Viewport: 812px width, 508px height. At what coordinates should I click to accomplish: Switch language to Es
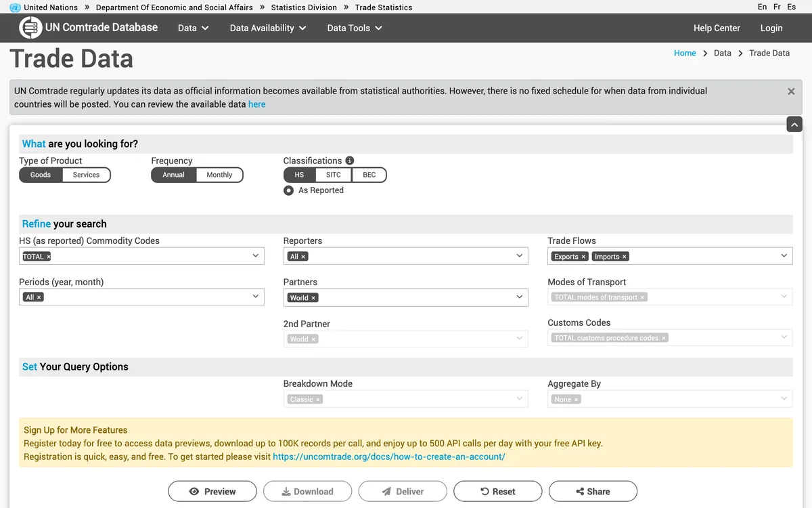pyautogui.click(x=792, y=7)
